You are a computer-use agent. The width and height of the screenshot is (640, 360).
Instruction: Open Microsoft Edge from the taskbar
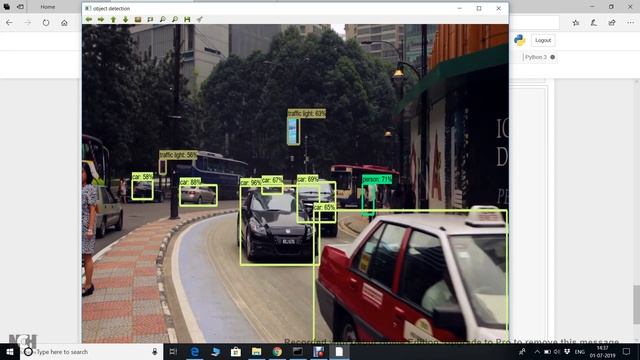pos(195,352)
